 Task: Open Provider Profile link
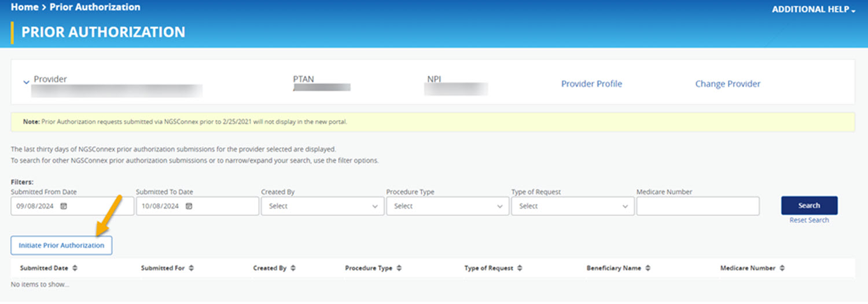tap(591, 84)
